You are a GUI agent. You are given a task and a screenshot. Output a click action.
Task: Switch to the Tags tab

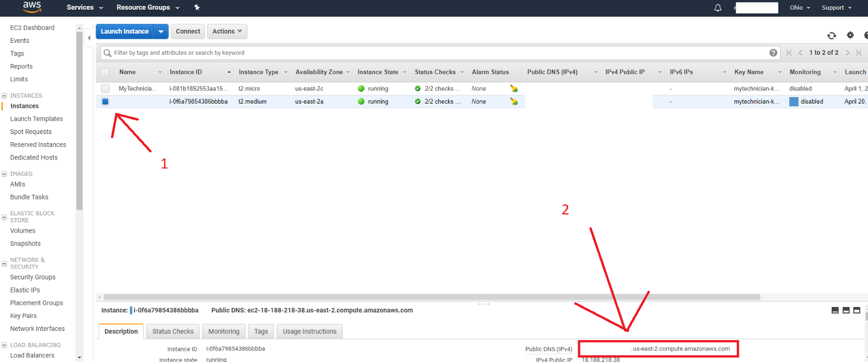point(261,331)
